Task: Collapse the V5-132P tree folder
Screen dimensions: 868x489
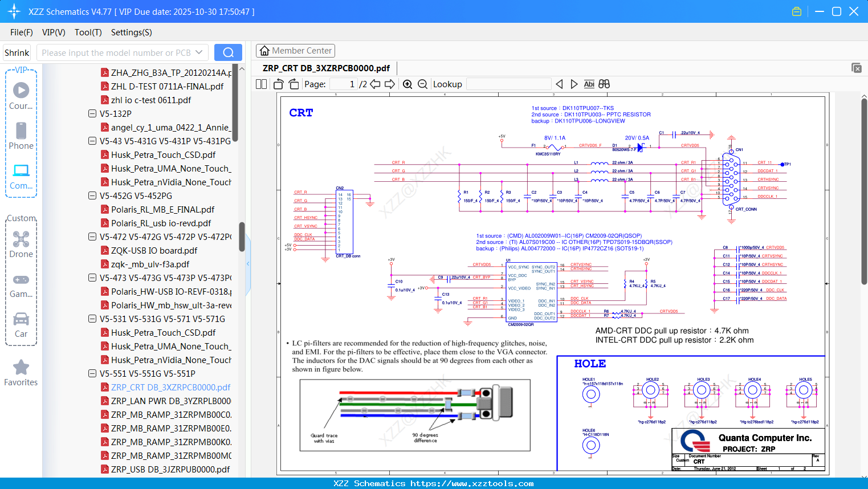Action: coord(92,113)
